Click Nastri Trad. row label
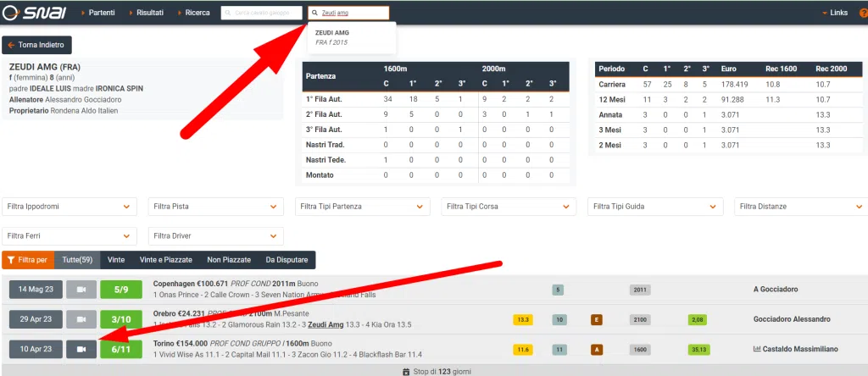Viewport: 868px width, 376px height. [325, 145]
